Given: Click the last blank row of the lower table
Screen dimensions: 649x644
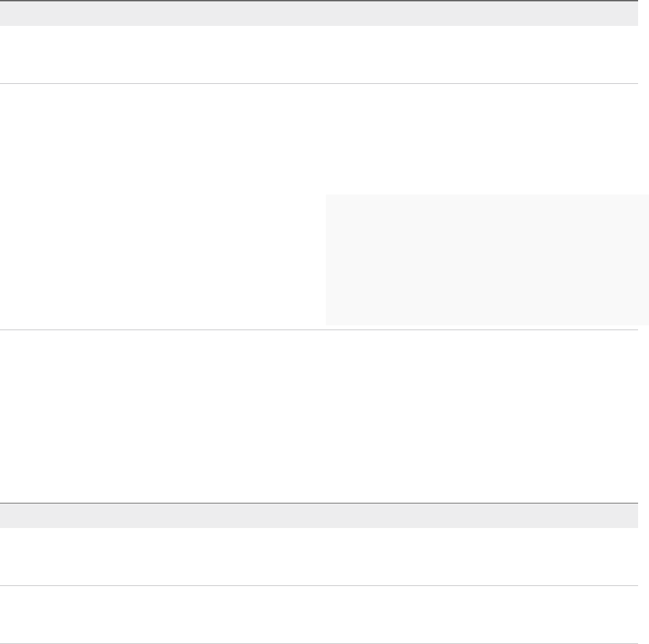Looking at the screenshot, I should coord(319,614).
